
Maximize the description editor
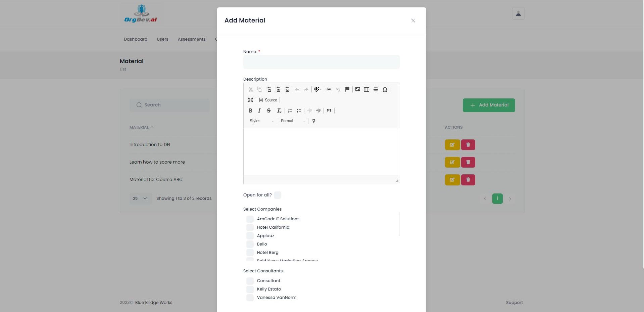coord(250,100)
